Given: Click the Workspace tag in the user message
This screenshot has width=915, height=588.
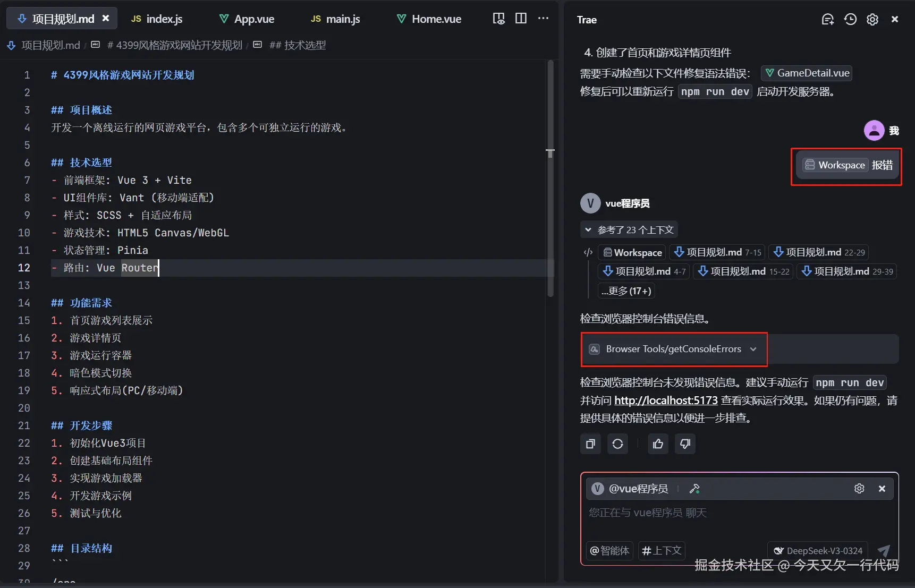Looking at the screenshot, I should 835,165.
